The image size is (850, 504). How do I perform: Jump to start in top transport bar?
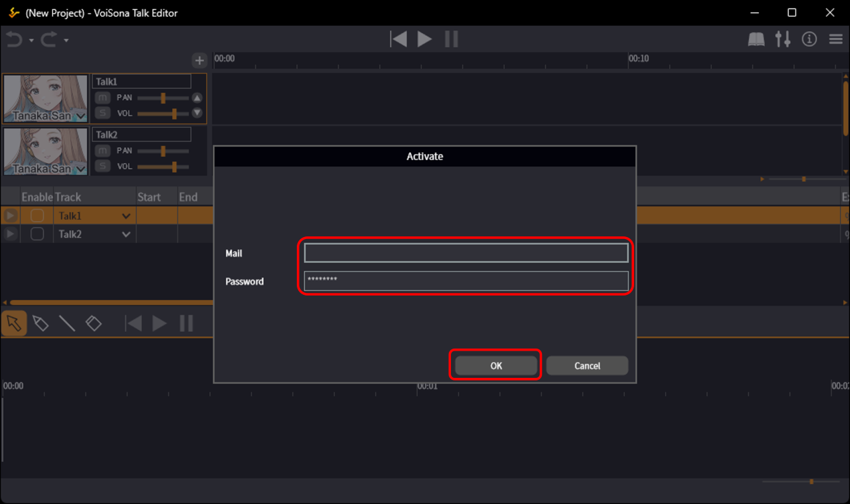pos(398,39)
